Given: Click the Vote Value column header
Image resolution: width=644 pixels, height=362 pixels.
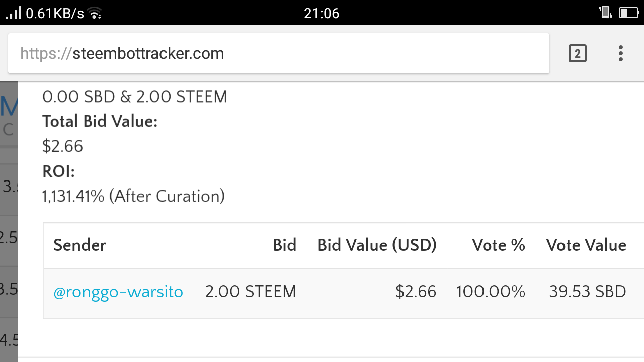Looking at the screenshot, I should pos(586,245).
